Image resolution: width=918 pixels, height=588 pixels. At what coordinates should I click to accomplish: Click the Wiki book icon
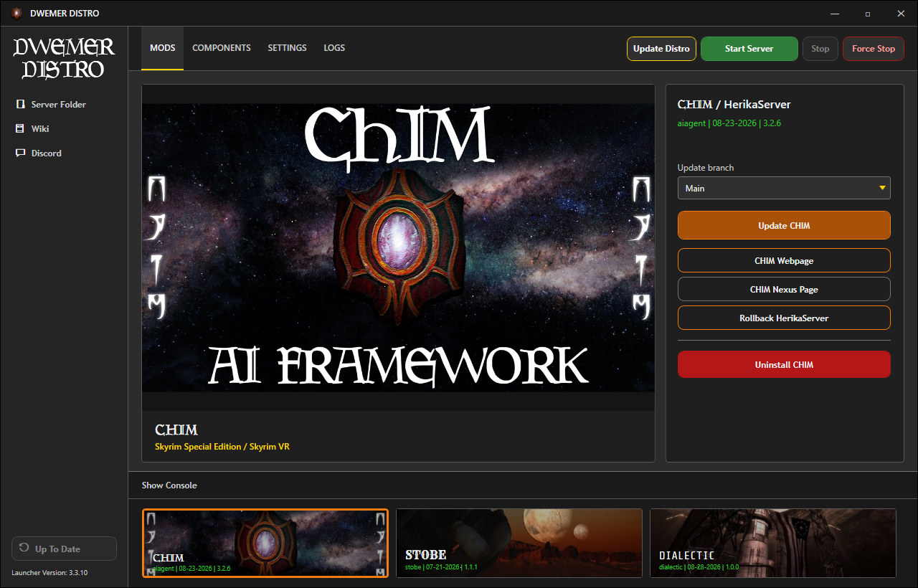coord(20,129)
